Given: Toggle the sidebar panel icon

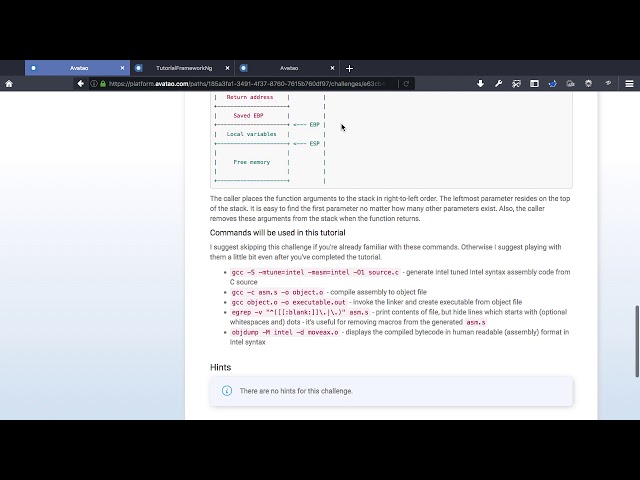Looking at the screenshot, I should (x=534, y=84).
